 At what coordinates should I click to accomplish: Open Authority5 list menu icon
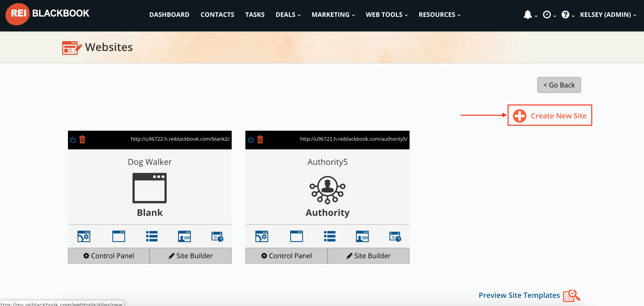coord(330,236)
